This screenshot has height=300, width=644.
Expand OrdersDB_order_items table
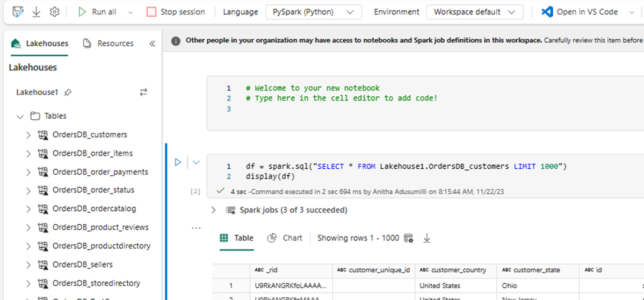pyautogui.click(x=28, y=154)
